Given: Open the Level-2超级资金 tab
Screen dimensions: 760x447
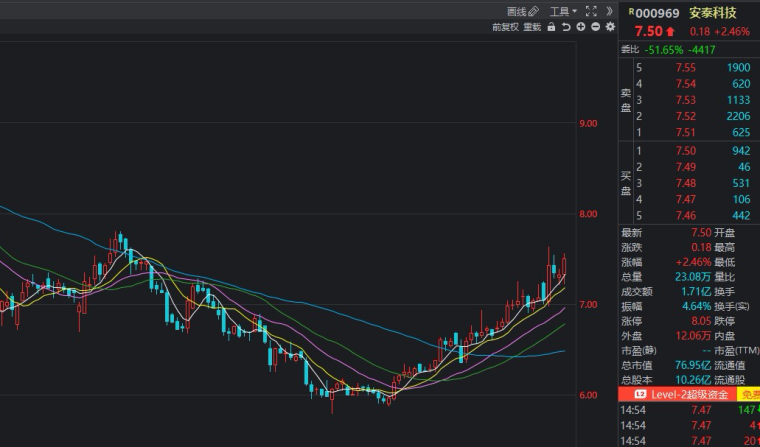Looking at the screenshot, I should pyautogui.click(x=692, y=395).
